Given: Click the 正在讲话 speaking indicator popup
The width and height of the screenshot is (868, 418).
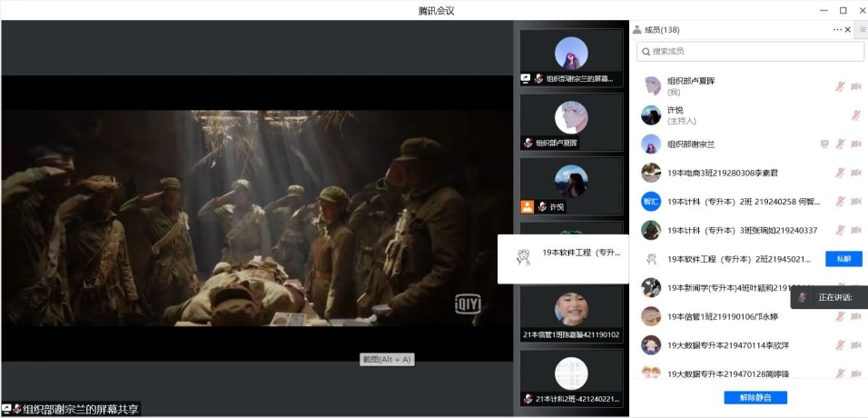Looking at the screenshot, I should click(x=829, y=298).
